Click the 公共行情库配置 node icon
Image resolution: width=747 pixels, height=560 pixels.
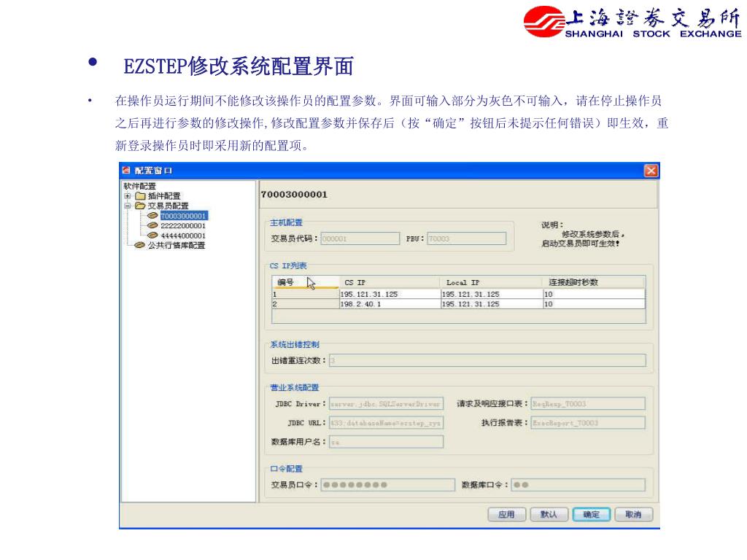[139, 245]
